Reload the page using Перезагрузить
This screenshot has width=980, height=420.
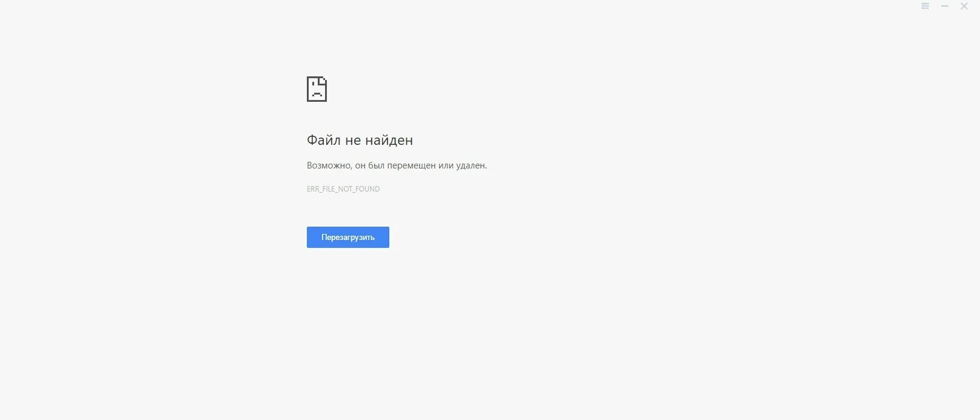point(348,237)
